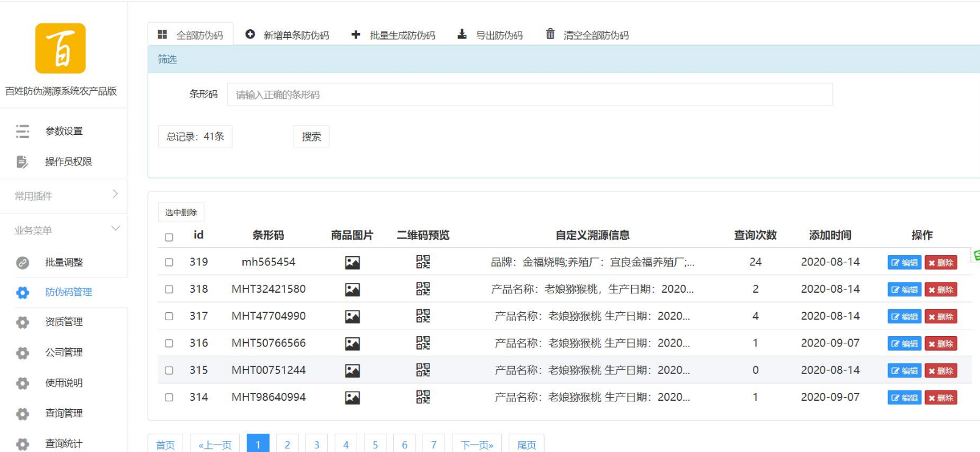Click the «上一页 pagination link
This screenshot has height=452, width=980.
(216, 445)
